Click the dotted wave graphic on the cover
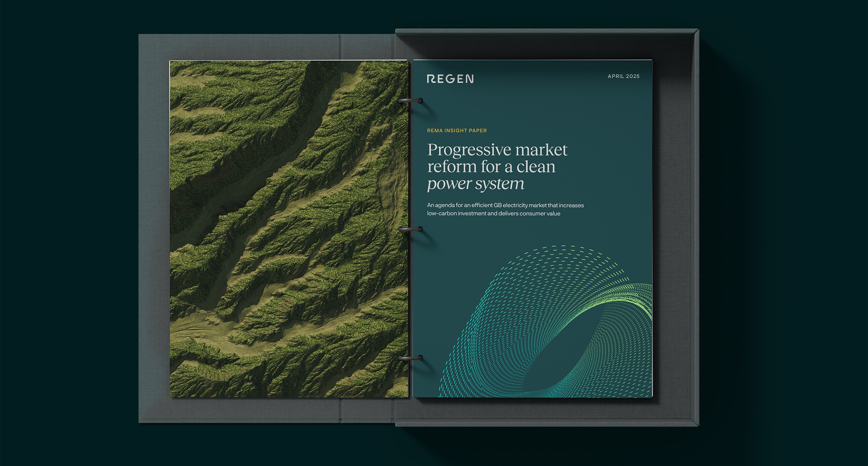868x466 pixels. 546,321
